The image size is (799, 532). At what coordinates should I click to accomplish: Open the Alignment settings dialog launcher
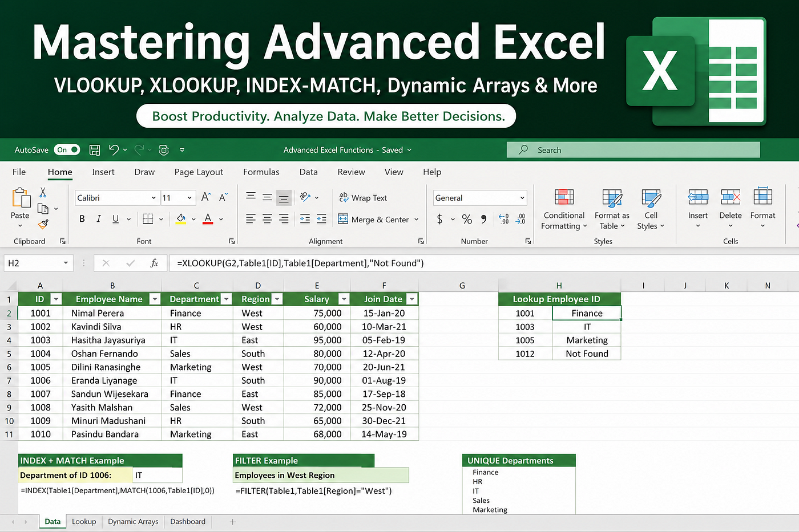click(421, 241)
